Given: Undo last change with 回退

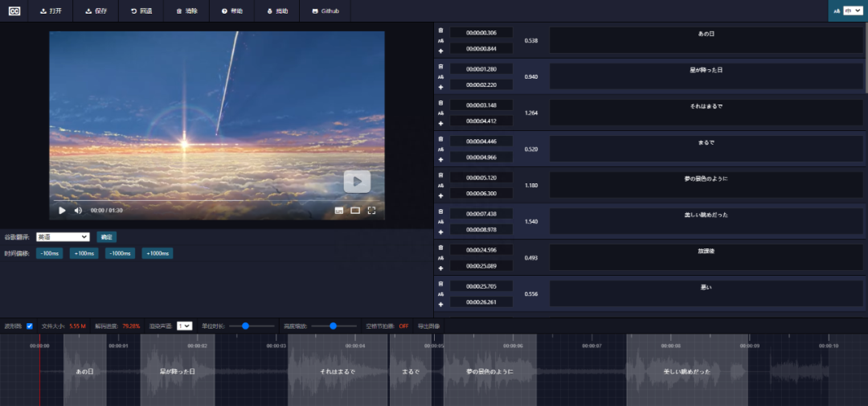Looking at the screenshot, I should (141, 11).
